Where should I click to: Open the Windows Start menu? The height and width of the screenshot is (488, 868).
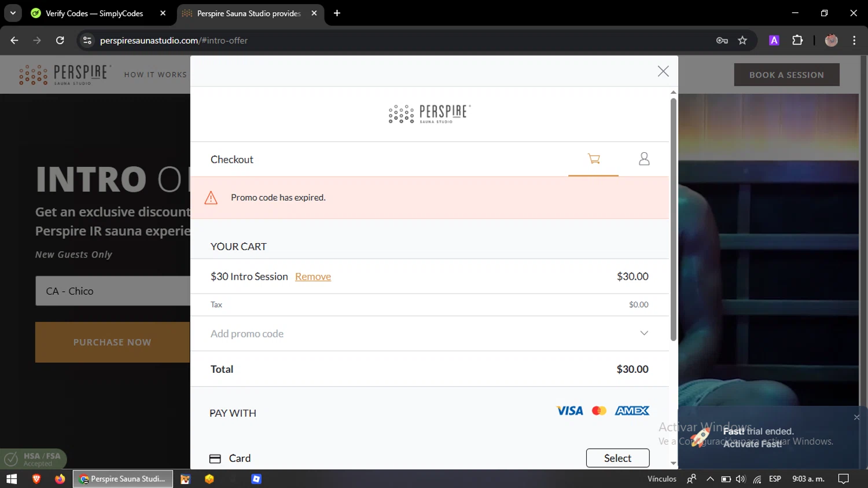[12, 479]
